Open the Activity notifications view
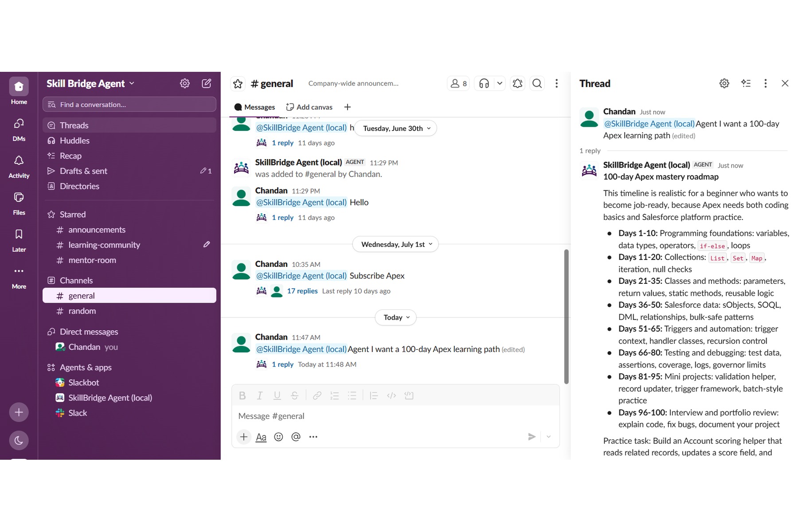Image resolution: width=798 pixels, height=532 pixels. coord(19,166)
